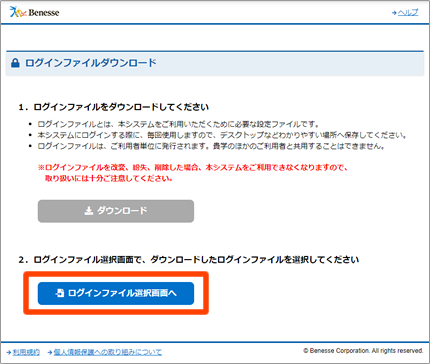The width and height of the screenshot is (430, 364).
Task: Click bullet text starting ログインファイルは、ご利用者単位
Action: click(211, 146)
